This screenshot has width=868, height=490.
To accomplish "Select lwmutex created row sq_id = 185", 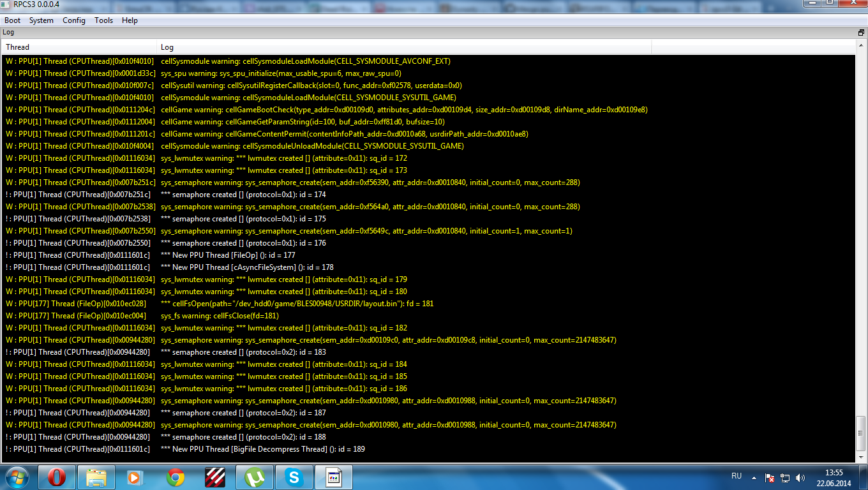I will click(x=428, y=376).
